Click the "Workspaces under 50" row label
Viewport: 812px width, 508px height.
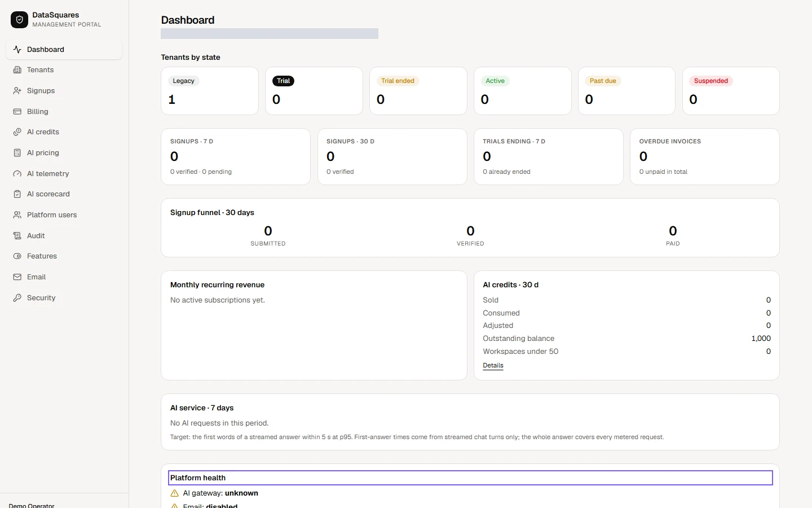520,352
